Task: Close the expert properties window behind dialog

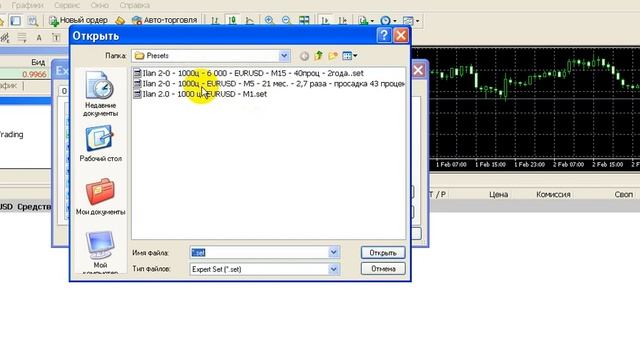Action: click(418, 70)
